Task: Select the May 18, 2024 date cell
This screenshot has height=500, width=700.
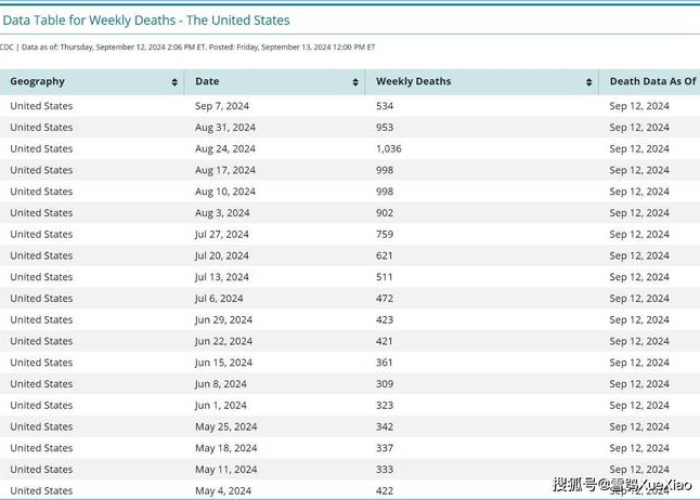Action: click(x=226, y=449)
